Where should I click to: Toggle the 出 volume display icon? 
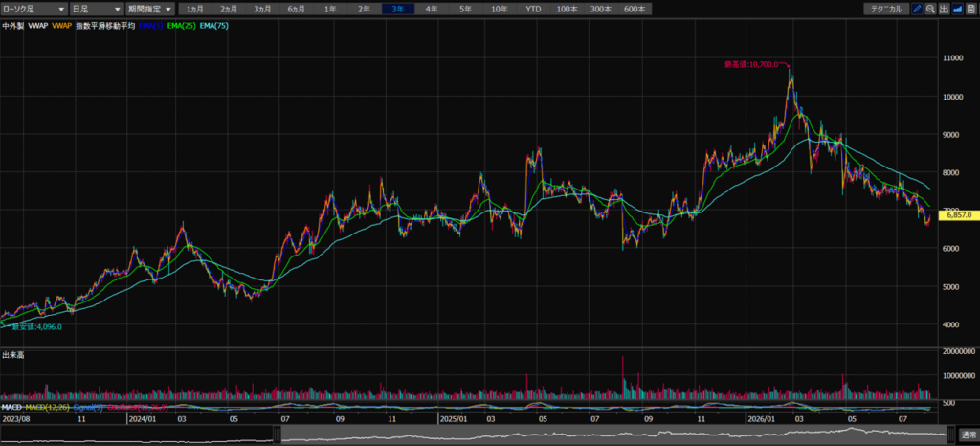pyautogui.click(x=944, y=9)
